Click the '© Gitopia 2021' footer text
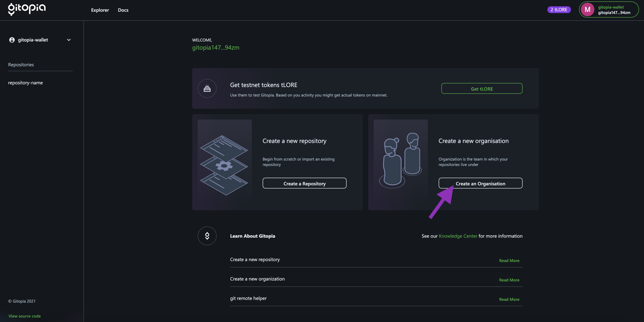 [22, 301]
